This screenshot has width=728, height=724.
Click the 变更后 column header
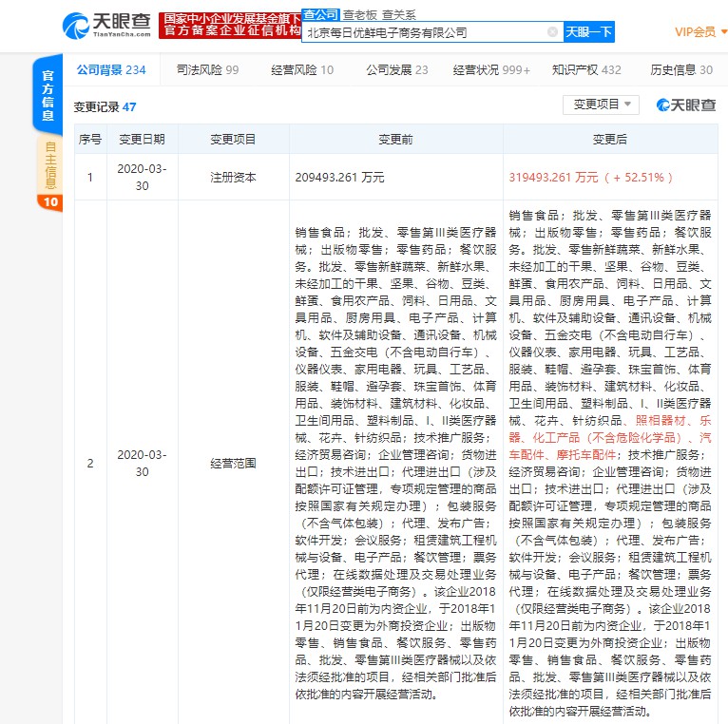coord(610,139)
